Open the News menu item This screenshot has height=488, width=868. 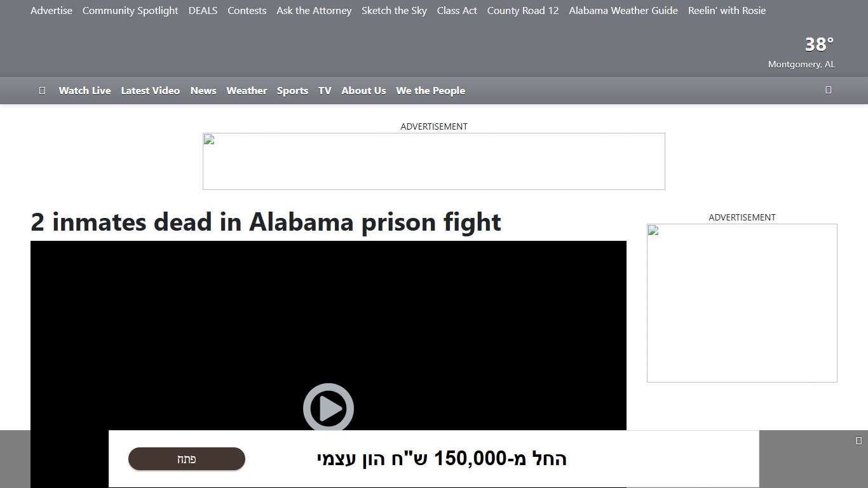pos(203,90)
